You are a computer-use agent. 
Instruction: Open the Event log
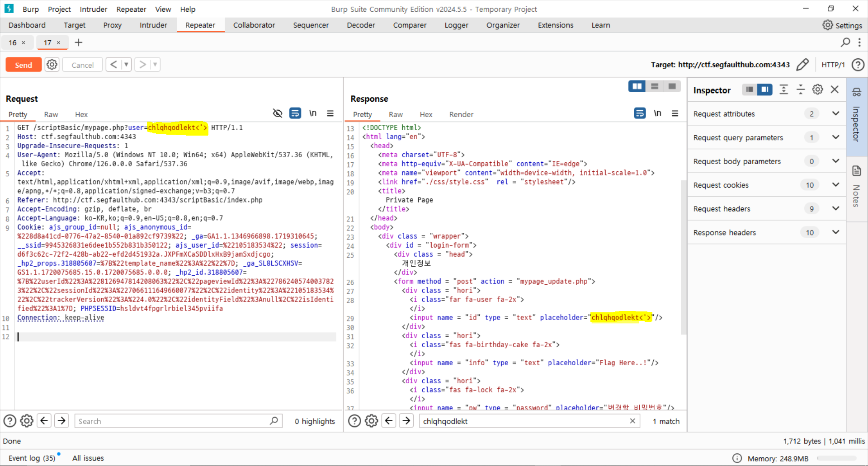click(x=32, y=458)
